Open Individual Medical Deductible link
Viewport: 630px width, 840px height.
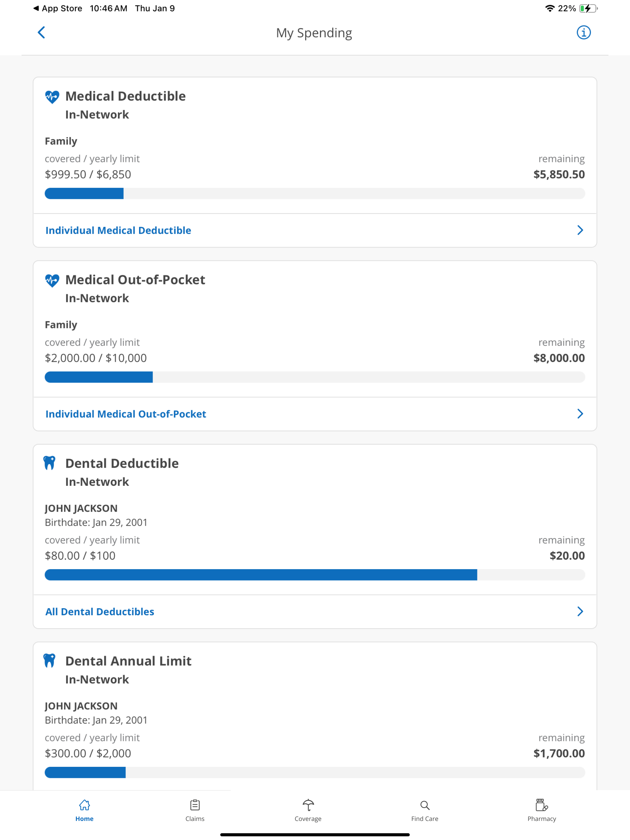[118, 230]
